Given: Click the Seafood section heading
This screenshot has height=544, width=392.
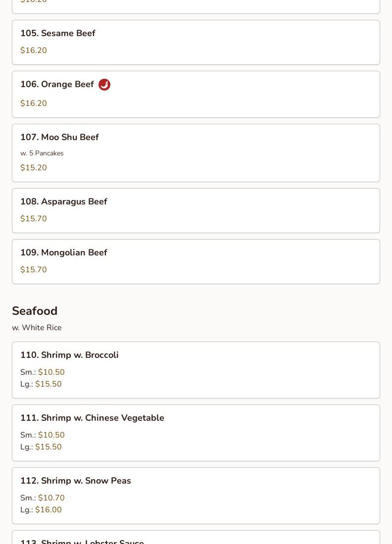Looking at the screenshot, I should point(35,311).
